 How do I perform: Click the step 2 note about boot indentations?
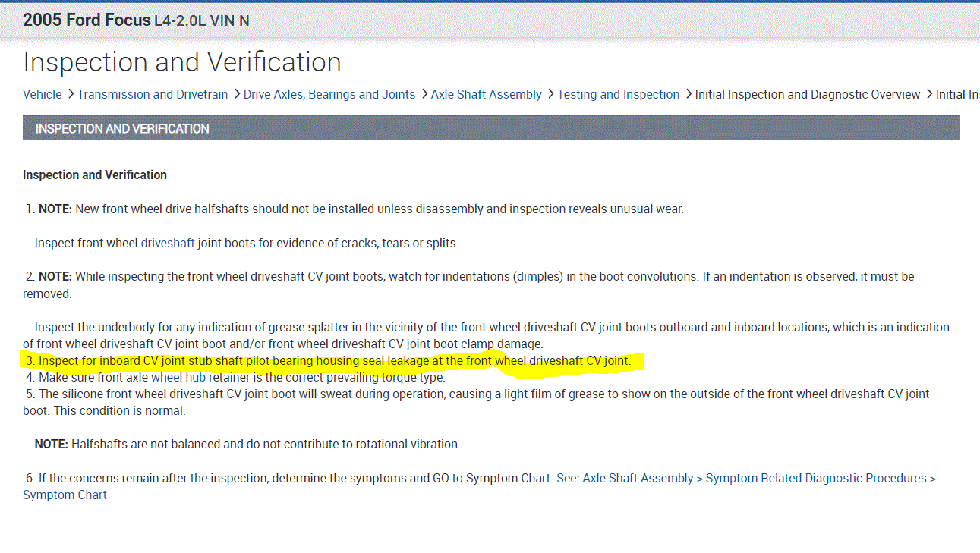tap(469, 285)
